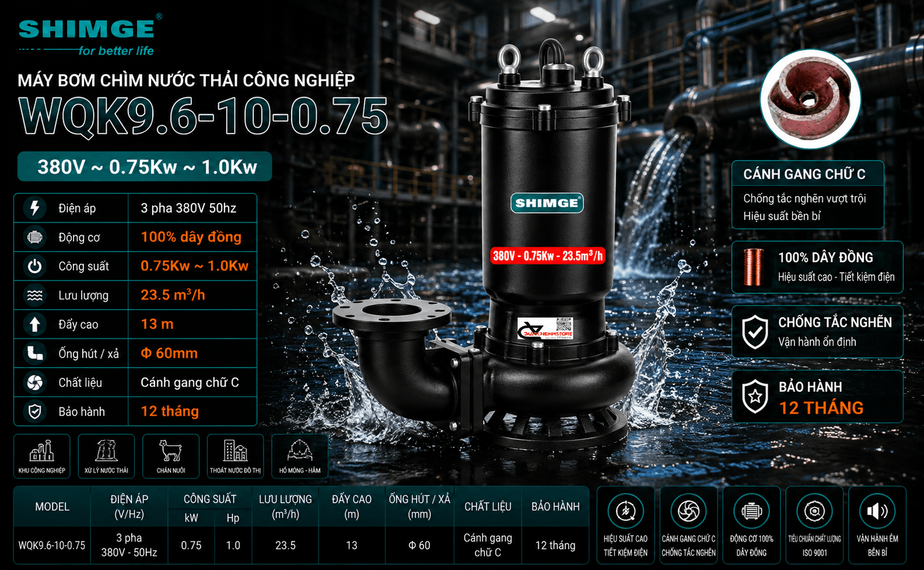The height and width of the screenshot is (570, 924).
Task: Click the 'Φ 60' table cell
Action: [x=419, y=546]
